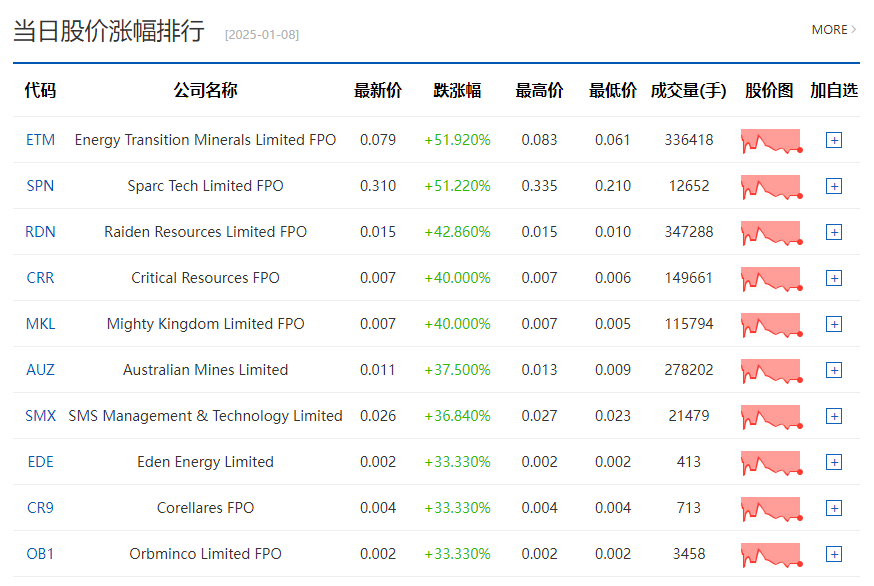Viewport: 874px width, 586px height.
Task: Click the 最高价 column header
Action: pos(539,90)
